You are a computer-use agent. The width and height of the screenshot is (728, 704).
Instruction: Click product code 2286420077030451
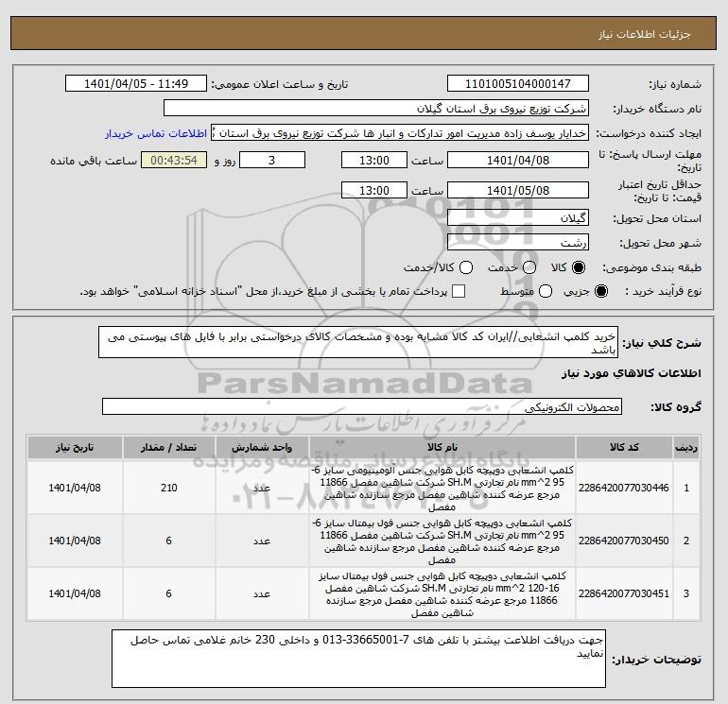624,594
